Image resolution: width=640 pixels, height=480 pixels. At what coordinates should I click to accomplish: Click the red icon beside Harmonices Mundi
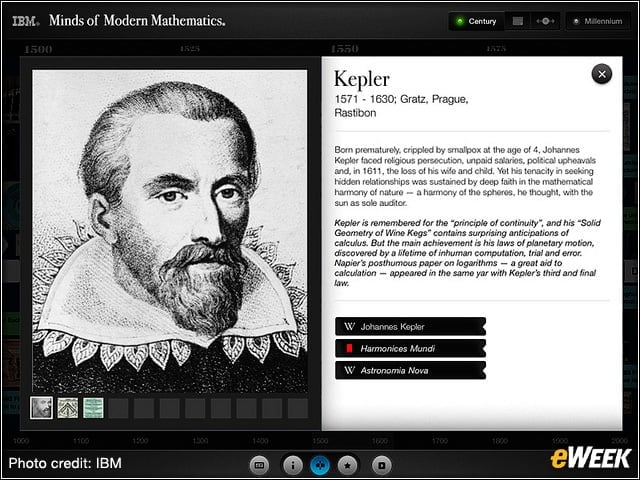349,349
